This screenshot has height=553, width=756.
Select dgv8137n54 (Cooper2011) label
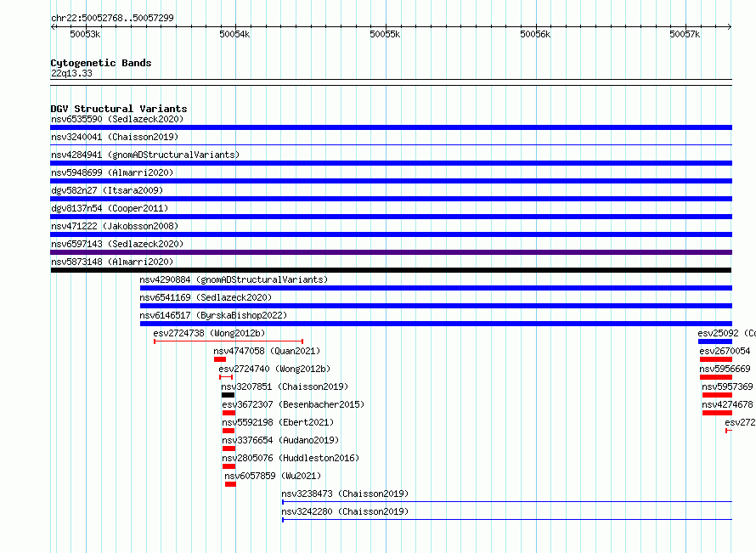pos(110,208)
